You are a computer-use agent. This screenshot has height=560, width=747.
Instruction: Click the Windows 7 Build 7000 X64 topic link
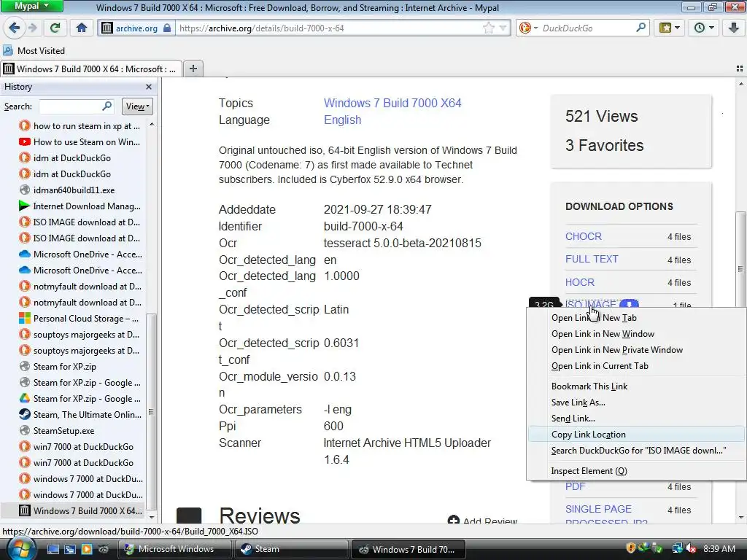(392, 103)
